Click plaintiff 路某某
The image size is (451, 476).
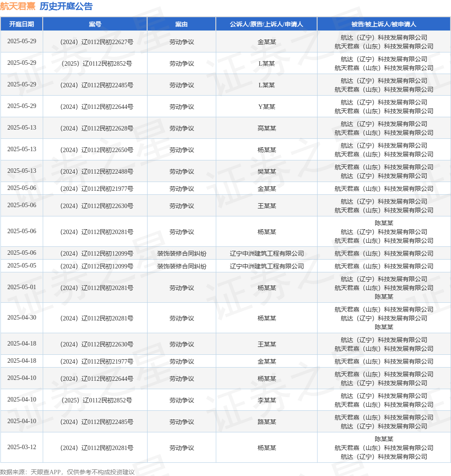(266, 422)
